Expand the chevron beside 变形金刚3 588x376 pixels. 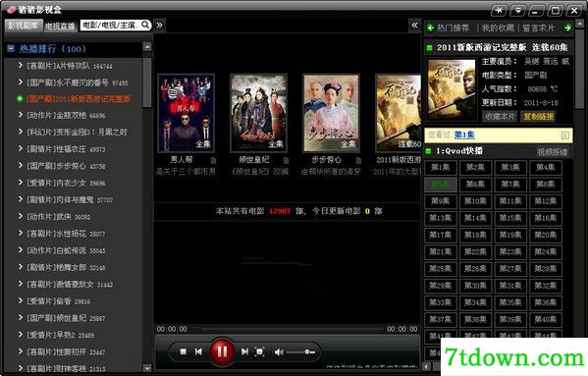point(21,132)
